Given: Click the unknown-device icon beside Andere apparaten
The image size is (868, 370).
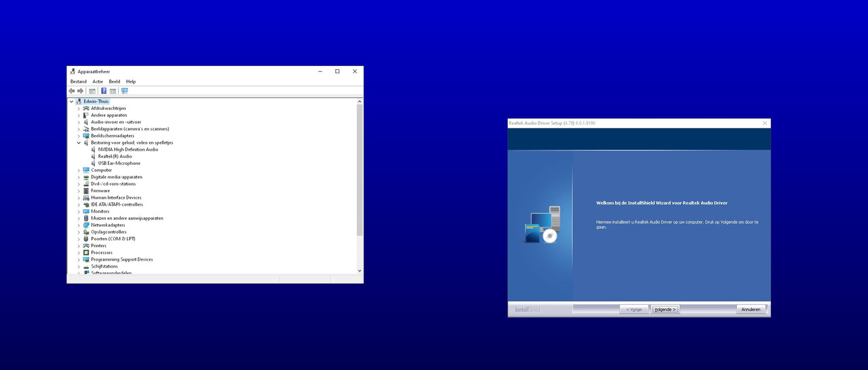Looking at the screenshot, I should click(86, 115).
